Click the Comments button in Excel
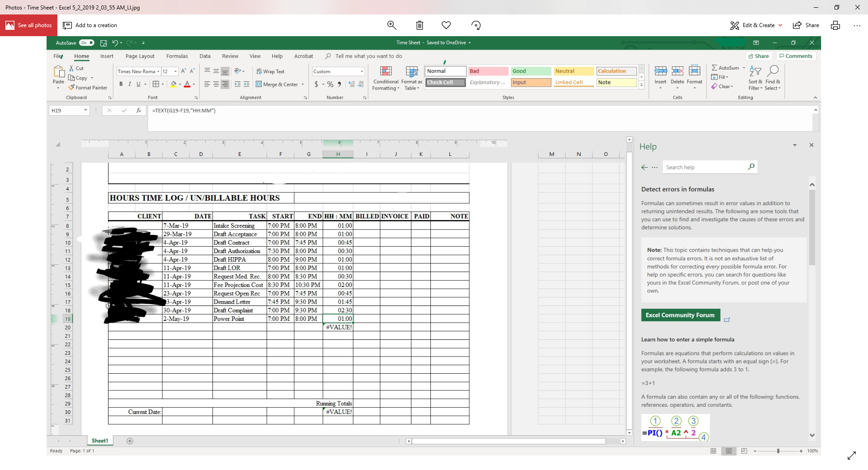 click(796, 56)
